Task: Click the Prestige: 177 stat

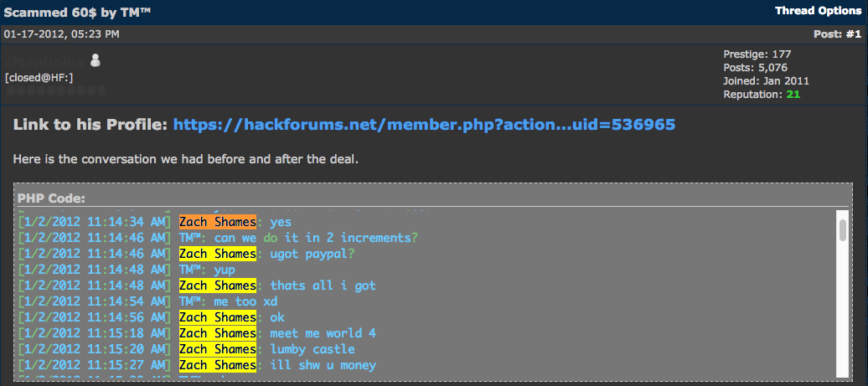Action: pos(755,54)
